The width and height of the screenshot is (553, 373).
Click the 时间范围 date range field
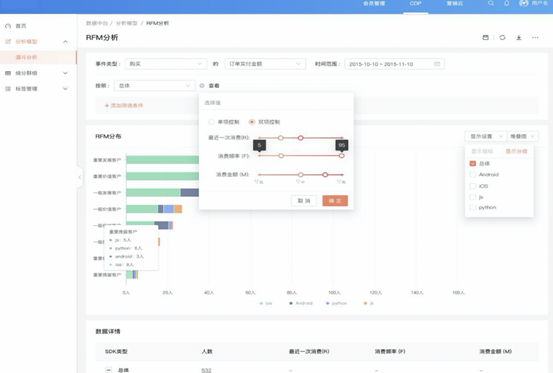(394, 64)
